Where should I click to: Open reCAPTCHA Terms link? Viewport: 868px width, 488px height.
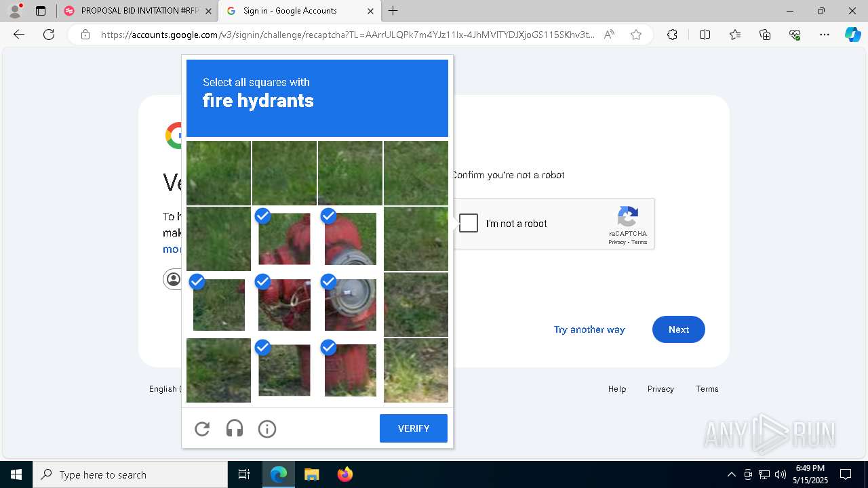pos(639,242)
